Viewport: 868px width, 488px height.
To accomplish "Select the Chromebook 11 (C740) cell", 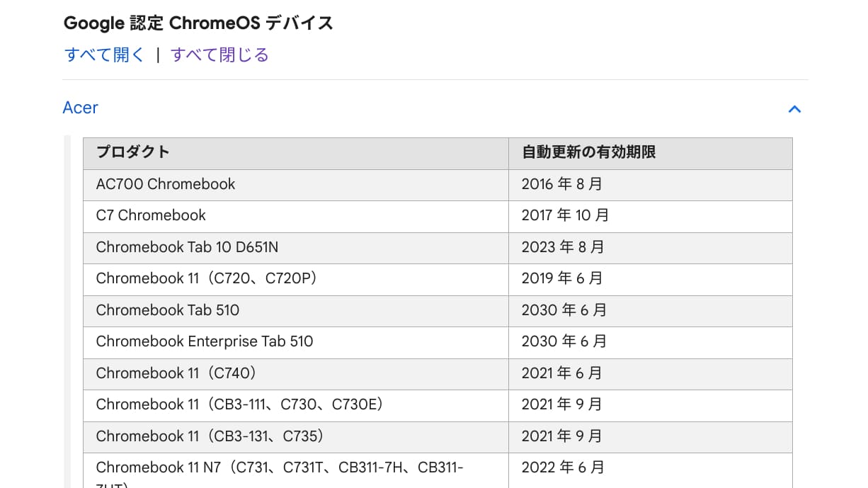I will (x=296, y=374).
